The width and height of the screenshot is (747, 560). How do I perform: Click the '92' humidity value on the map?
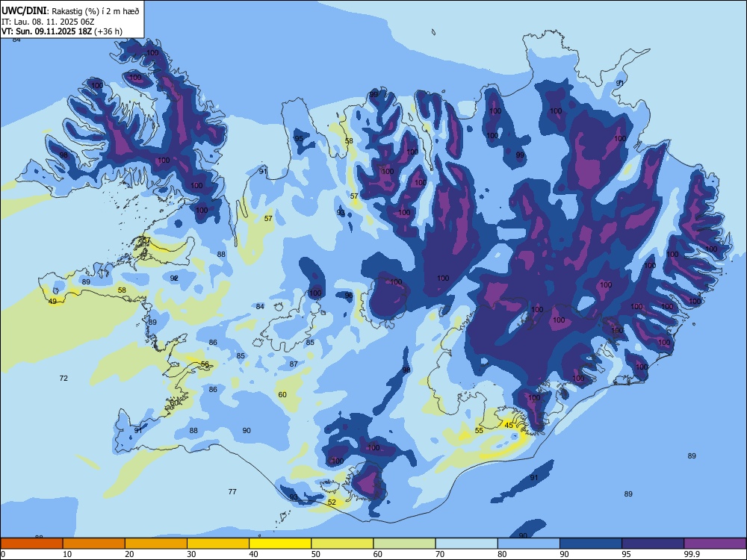coord(174,278)
